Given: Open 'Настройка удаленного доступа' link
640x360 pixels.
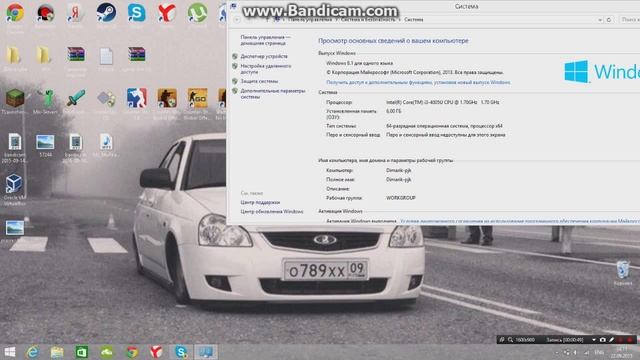Looking at the screenshot, I should coord(266,69).
